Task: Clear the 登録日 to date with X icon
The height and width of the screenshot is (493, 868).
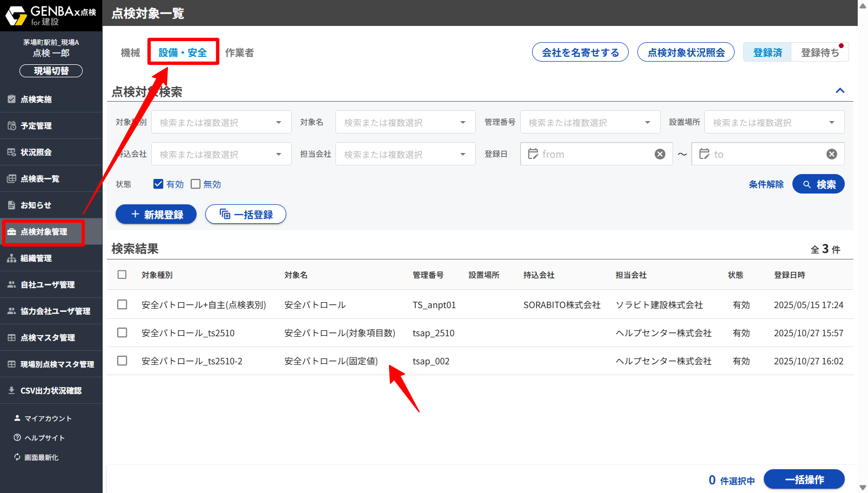Action: 831,154
